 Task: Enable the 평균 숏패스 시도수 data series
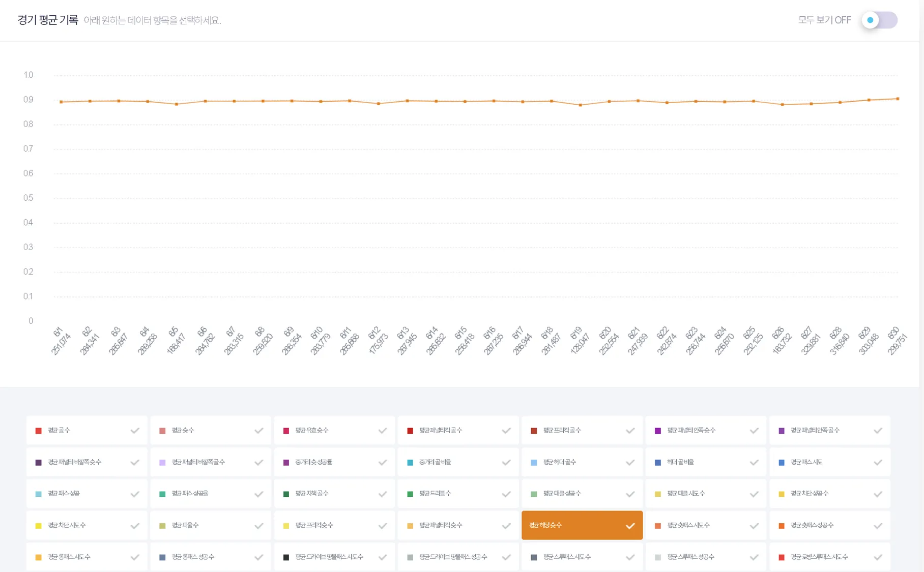pyautogui.click(x=706, y=525)
